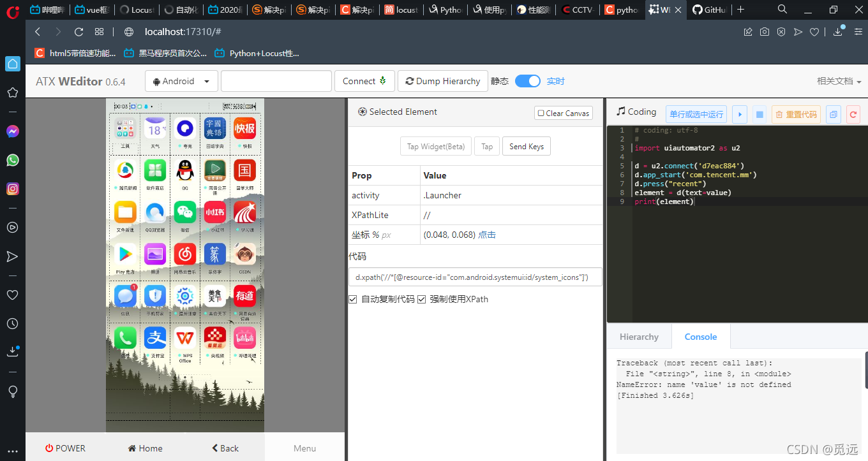Image resolution: width=868 pixels, height=461 pixels.
Task: Open the 文件管理 yellow folder app
Action: pos(125,212)
